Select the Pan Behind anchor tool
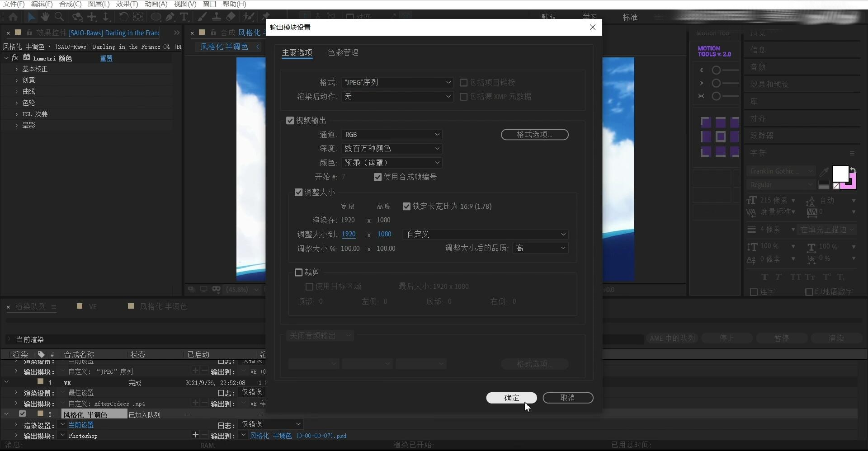 coord(138,17)
